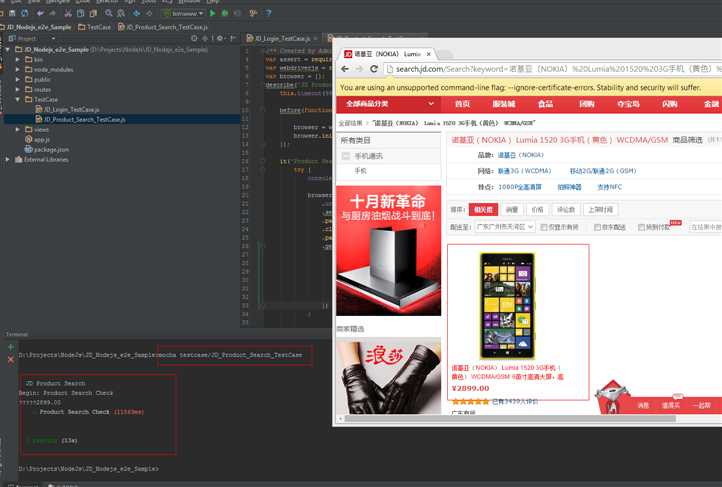Open the 首页 nav item

[x=462, y=104]
